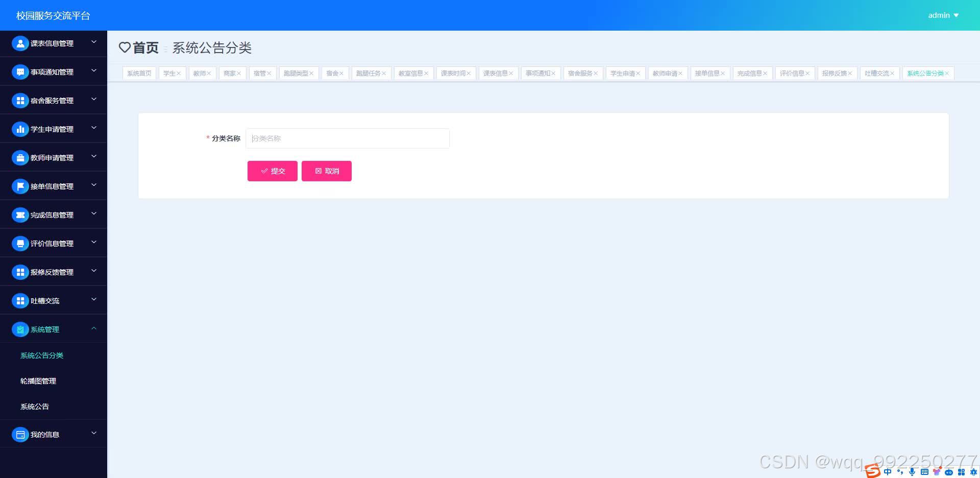Expand the 教师申请管理 chevron
Viewport: 980px width, 478px height.
pos(94,156)
